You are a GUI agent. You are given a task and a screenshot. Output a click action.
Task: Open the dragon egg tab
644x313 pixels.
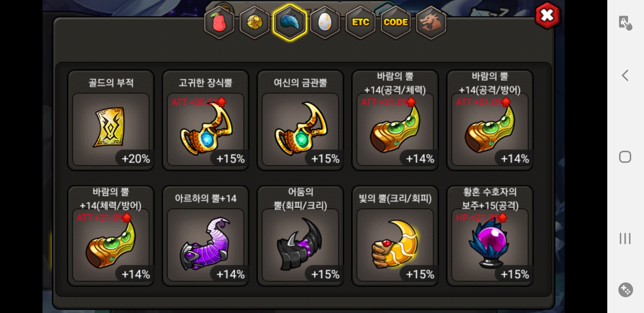click(325, 23)
